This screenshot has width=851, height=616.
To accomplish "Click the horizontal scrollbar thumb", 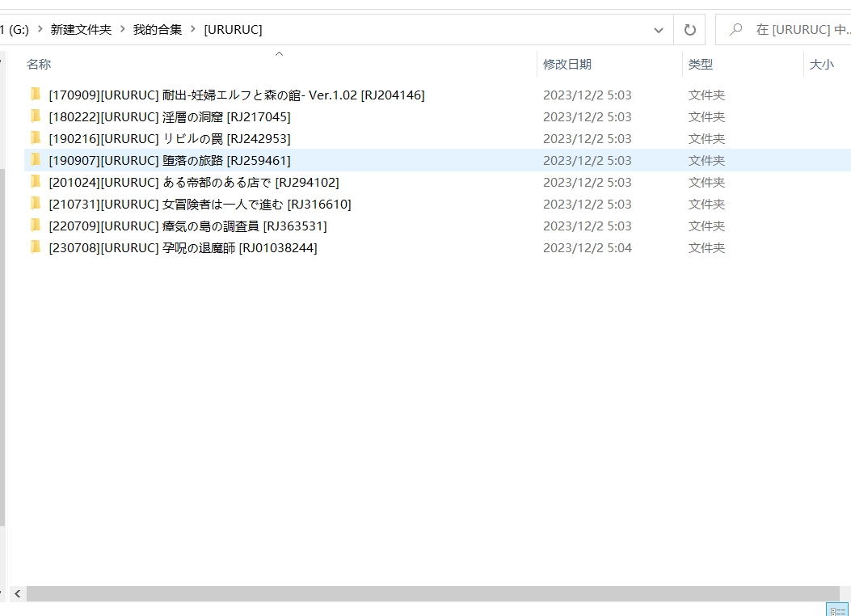I will click(432, 593).
